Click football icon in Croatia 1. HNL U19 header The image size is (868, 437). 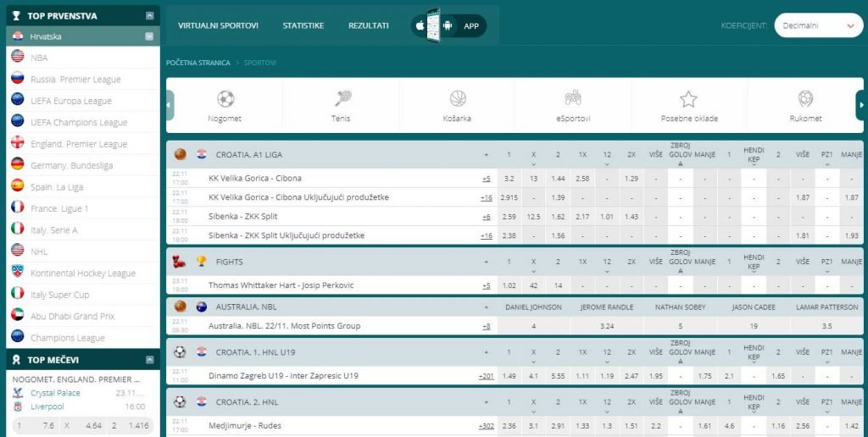coord(180,351)
